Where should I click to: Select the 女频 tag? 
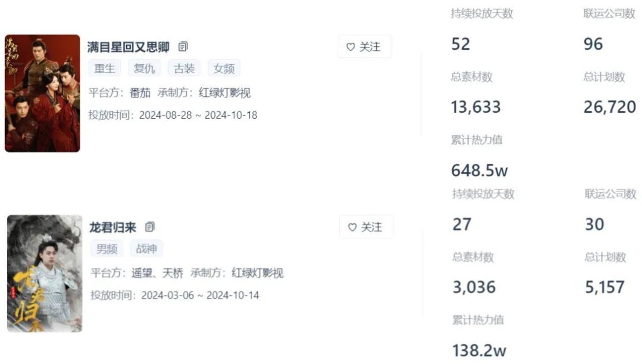coord(224,69)
